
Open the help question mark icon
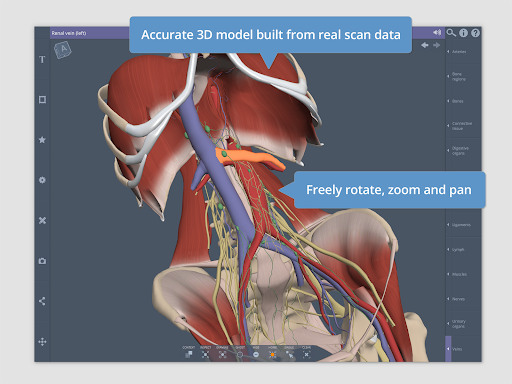tap(475, 33)
